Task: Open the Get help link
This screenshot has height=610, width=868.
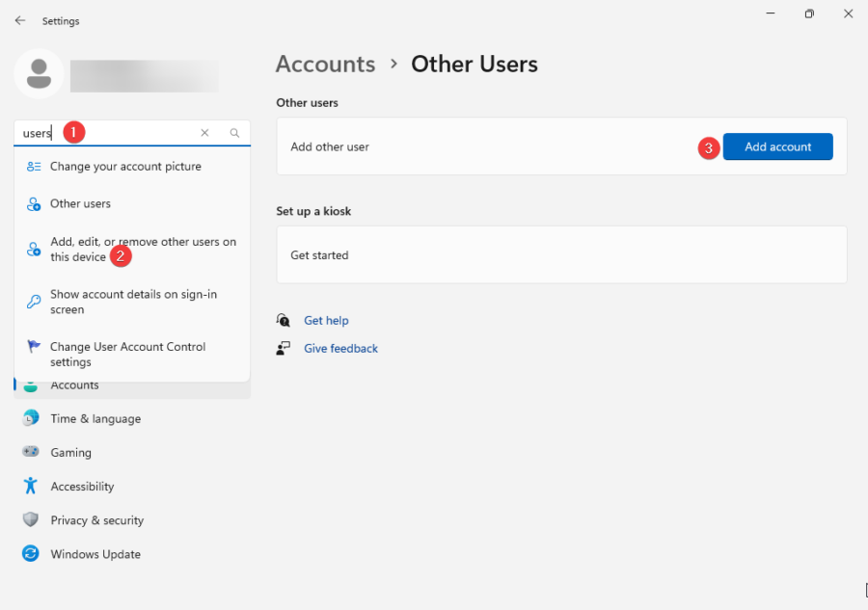Action: [x=326, y=320]
